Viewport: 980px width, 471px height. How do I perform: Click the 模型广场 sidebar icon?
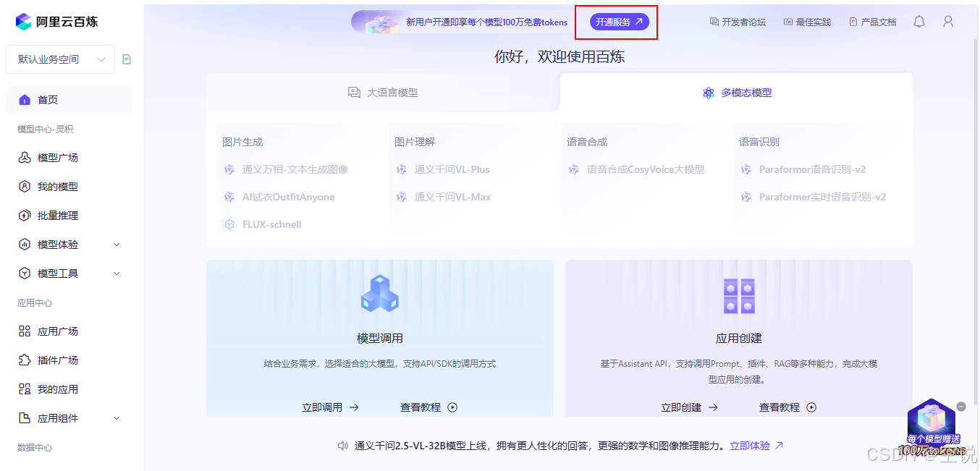pos(25,158)
